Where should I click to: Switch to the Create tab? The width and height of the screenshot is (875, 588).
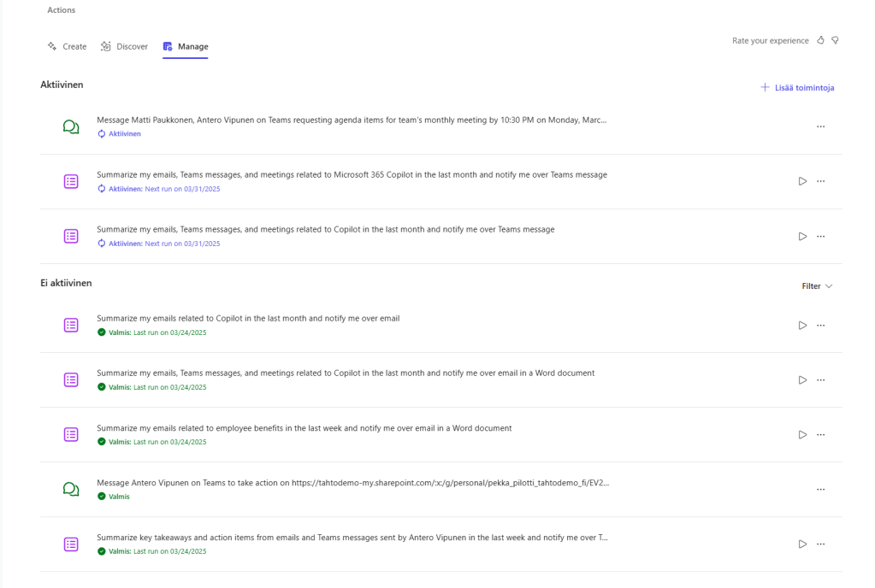point(67,46)
